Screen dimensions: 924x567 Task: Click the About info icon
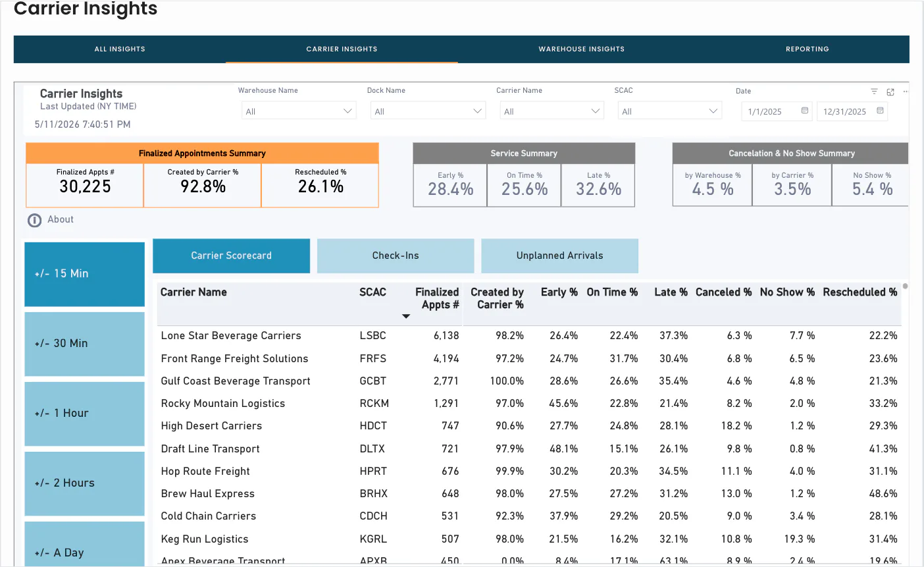coord(34,220)
